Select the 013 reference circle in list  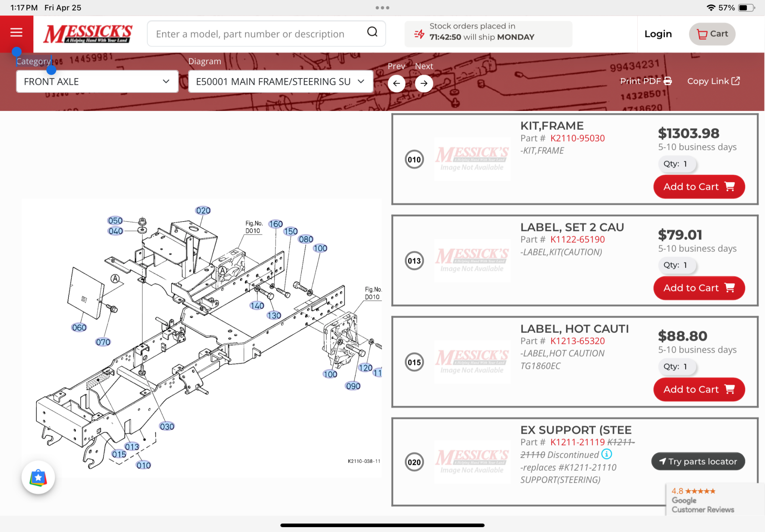coord(414,261)
